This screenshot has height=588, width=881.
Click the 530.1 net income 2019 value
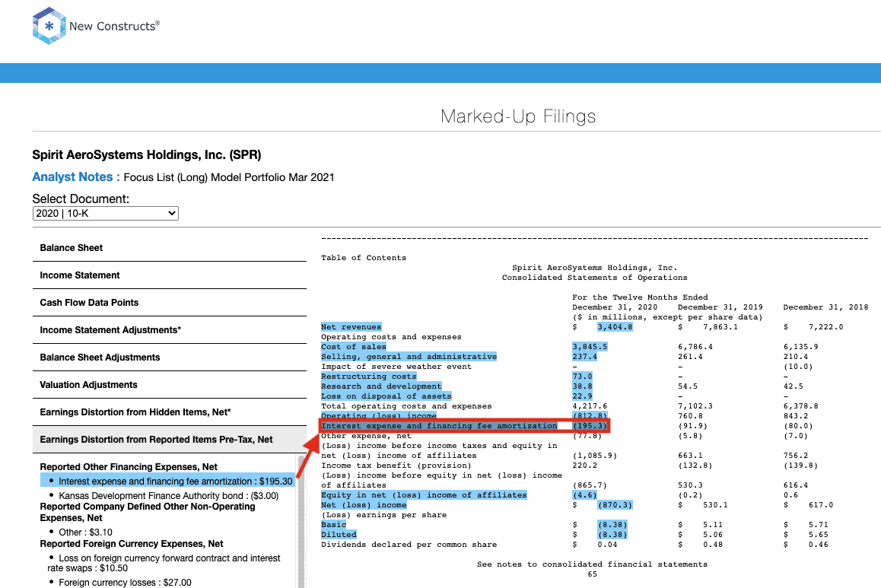pyautogui.click(x=715, y=505)
